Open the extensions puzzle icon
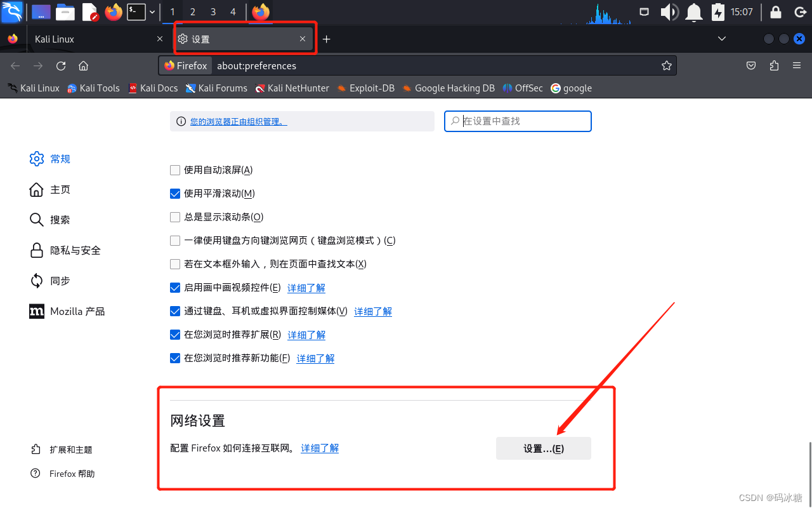The width and height of the screenshot is (812, 508). pyautogui.click(x=774, y=65)
